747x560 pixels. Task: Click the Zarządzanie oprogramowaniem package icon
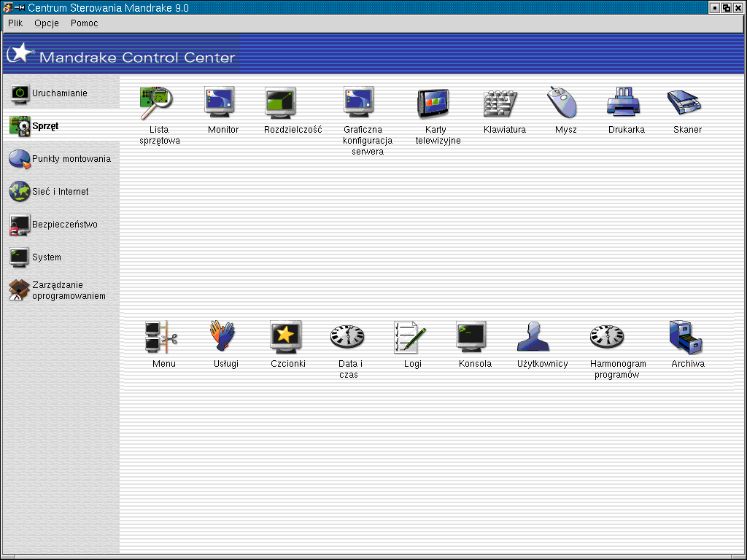[x=20, y=290]
